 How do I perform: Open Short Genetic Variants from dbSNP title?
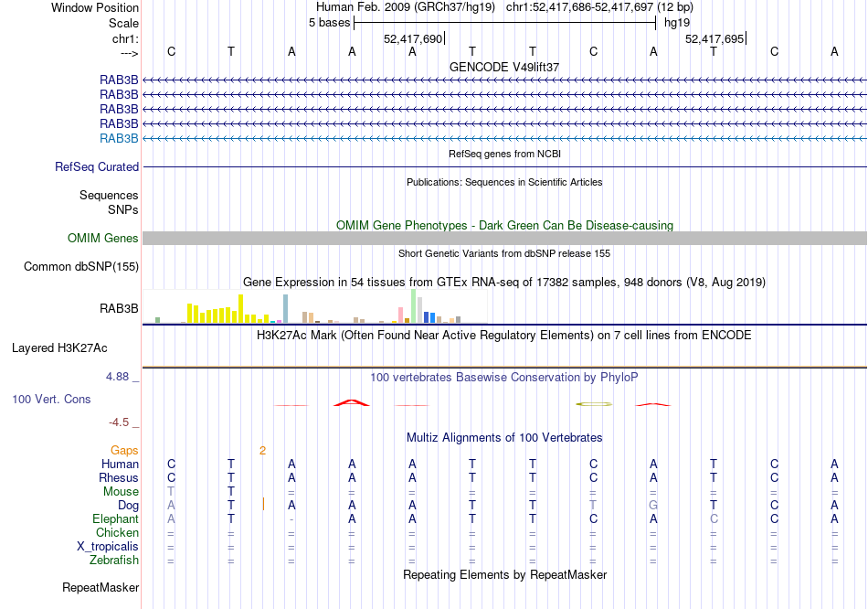[x=504, y=254]
